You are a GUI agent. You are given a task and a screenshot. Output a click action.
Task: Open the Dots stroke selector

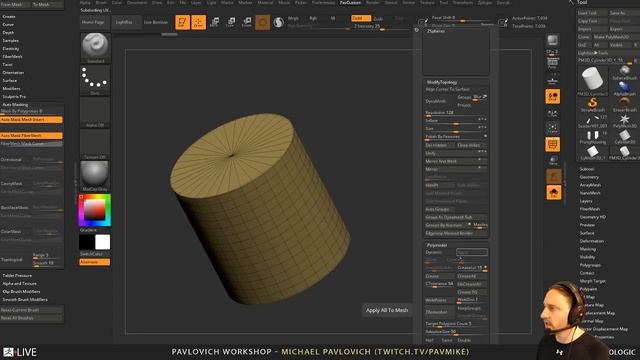pyautogui.click(x=95, y=80)
